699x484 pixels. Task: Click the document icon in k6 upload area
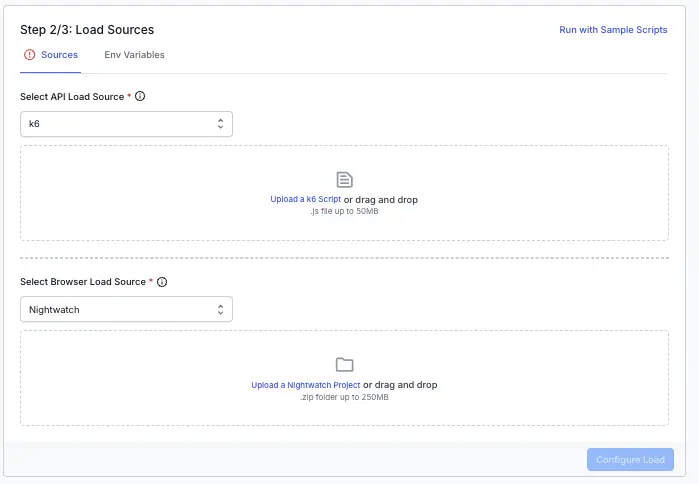(344, 180)
